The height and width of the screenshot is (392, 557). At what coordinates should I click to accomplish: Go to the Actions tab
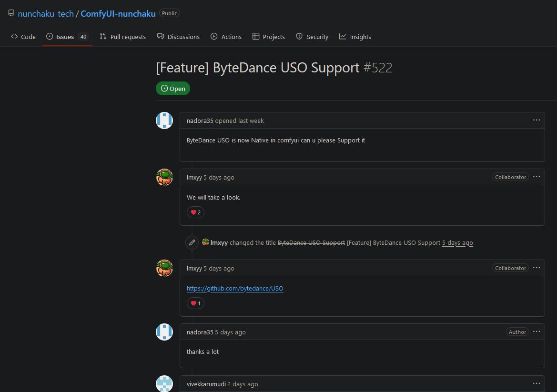(x=226, y=37)
